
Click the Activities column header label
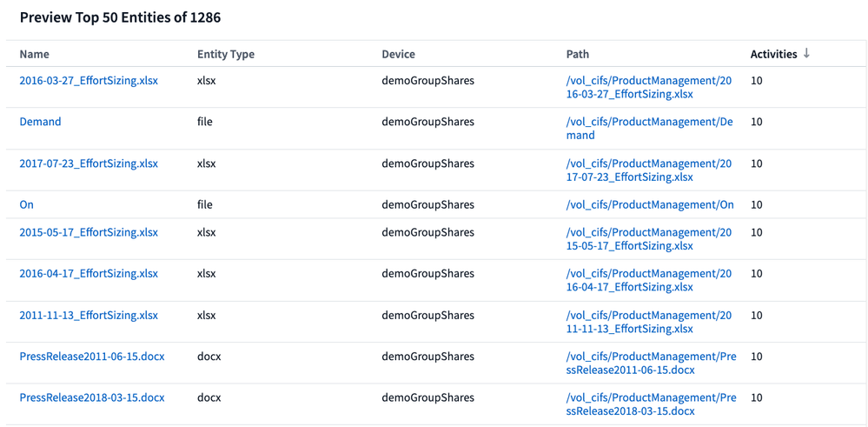[x=773, y=54]
